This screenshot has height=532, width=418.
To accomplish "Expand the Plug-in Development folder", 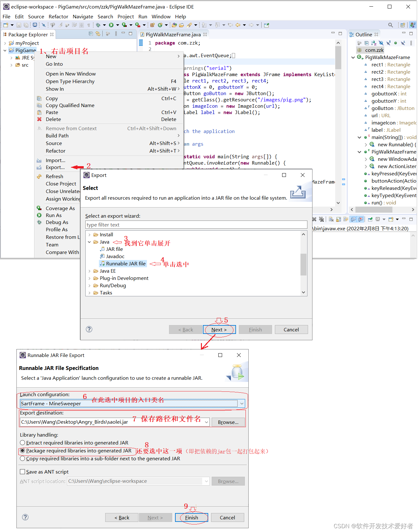I will (89, 278).
